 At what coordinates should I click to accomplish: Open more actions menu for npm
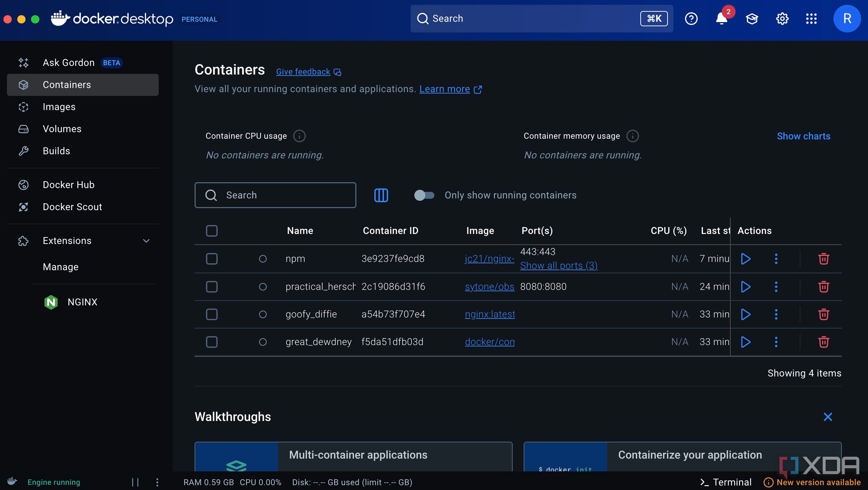(776, 259)
